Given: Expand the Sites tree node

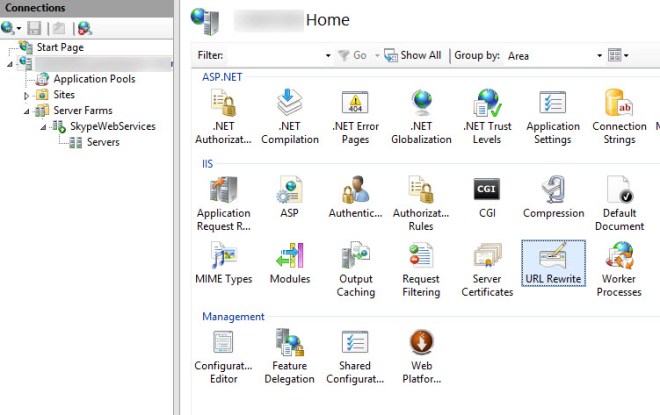Looking at the screenshot, I should [28, 95].
